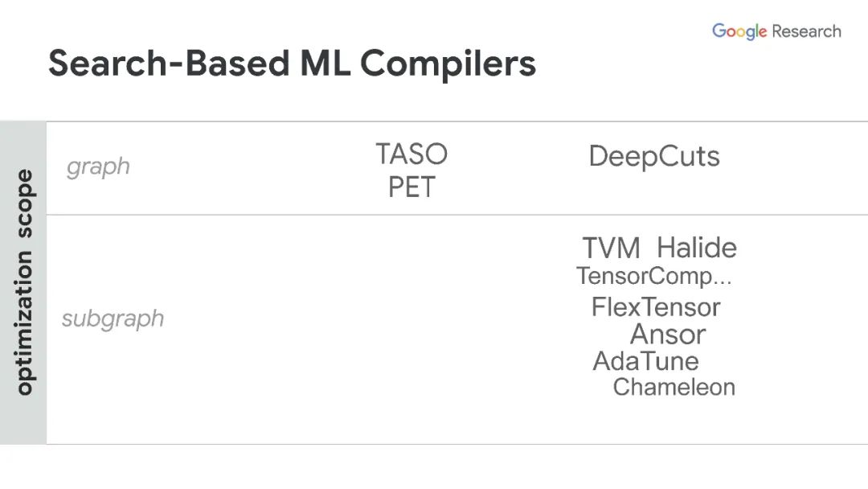Select the truncated TensorComp... text

click(653, 277)
